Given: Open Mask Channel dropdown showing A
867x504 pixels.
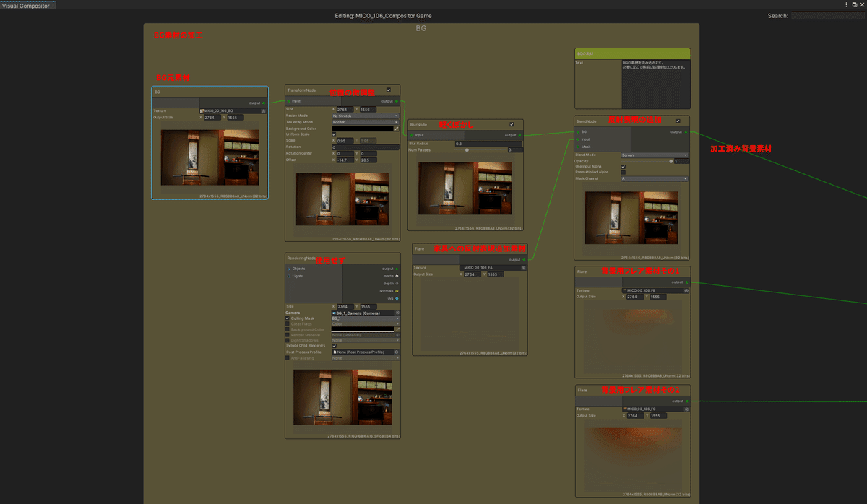Looking at the screenshot, I should tap(654, 178).
